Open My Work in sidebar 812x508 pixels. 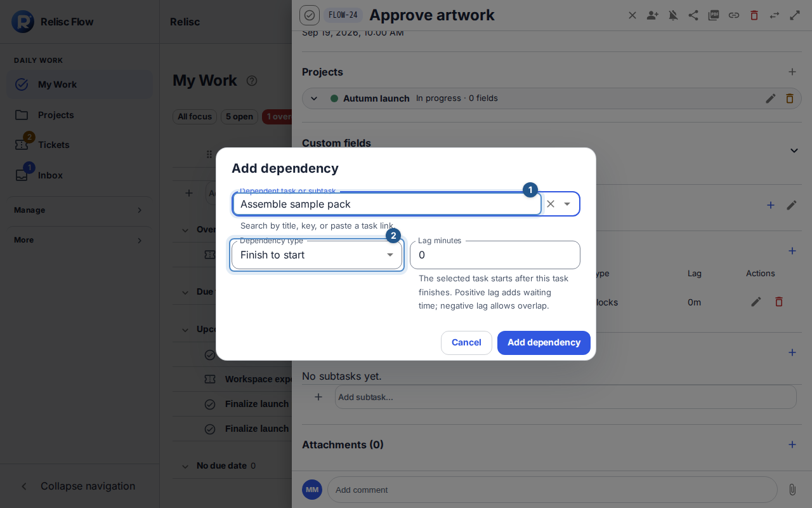coord(79,84)
